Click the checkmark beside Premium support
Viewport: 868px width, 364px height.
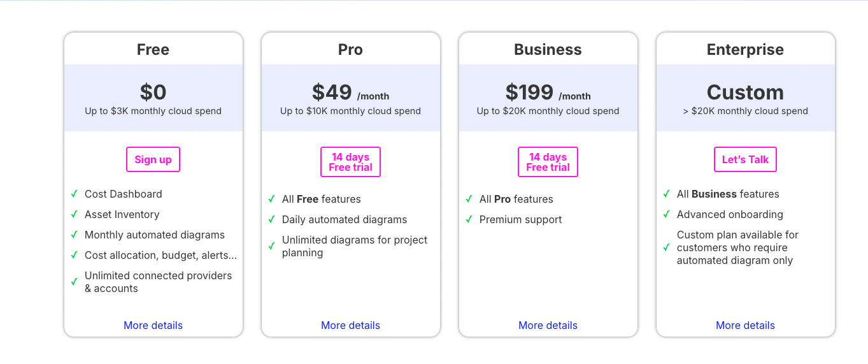(469, 219)
